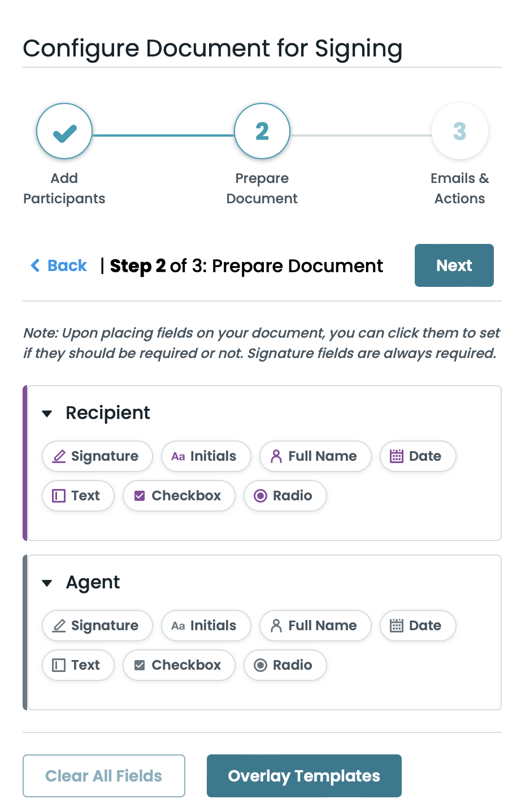Click the Recipient Signature pen icon
This screenshot has width=530, height=812.
[x=59, y=456]
